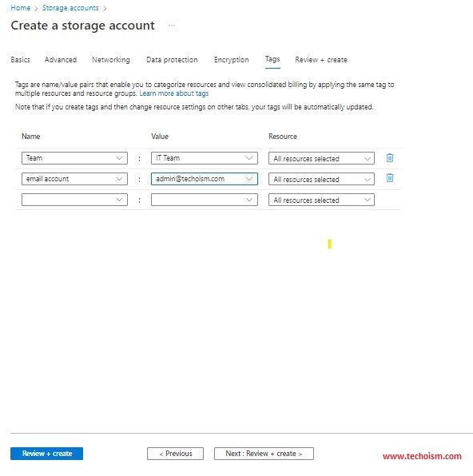
Task: Open admin@techoism.com value dropdown
Action: point(249,179)
